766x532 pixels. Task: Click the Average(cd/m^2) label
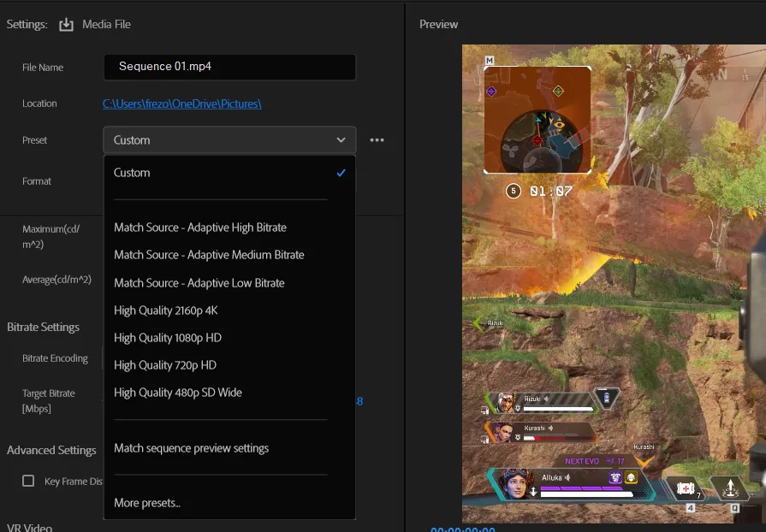coord(56,280)
